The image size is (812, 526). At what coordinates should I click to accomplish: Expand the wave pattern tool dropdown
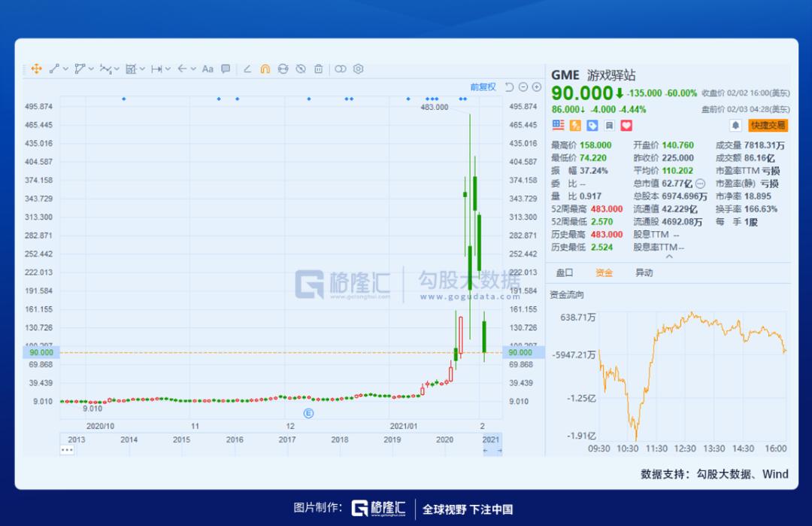(x=117, y=69)
